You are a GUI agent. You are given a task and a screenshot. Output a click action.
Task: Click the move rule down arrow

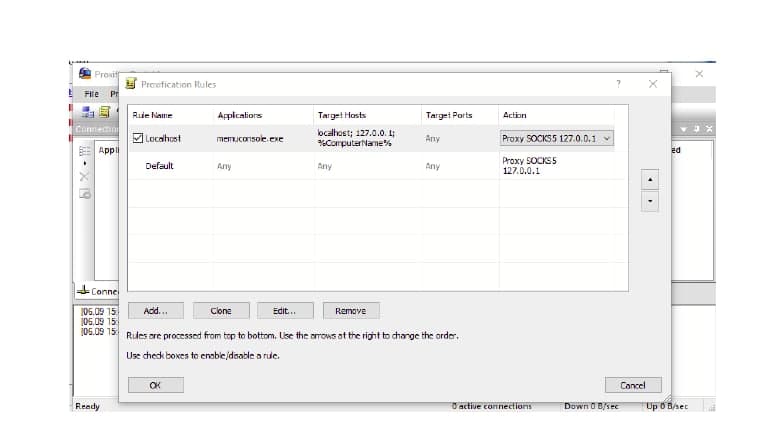pyautogui.click(x=650, y=201)
